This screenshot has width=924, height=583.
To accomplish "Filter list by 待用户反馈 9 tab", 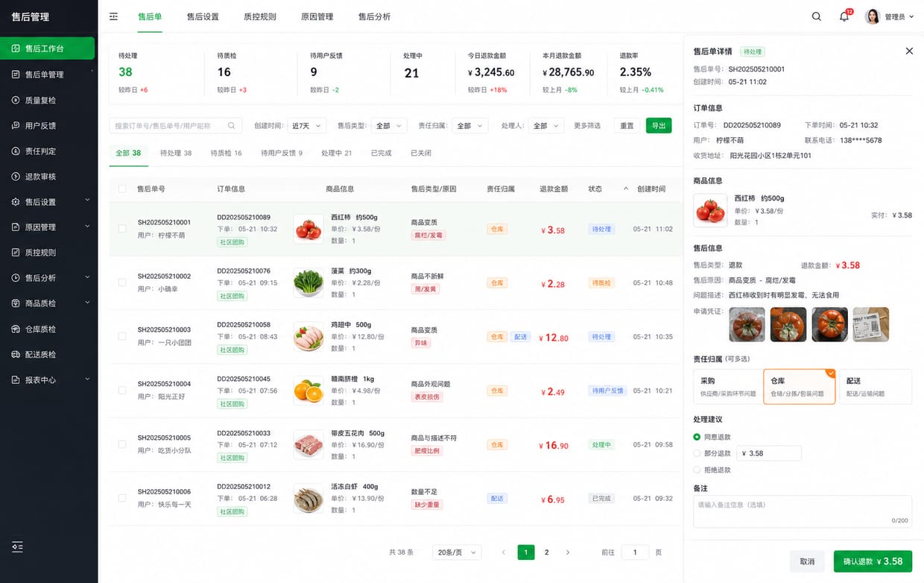I will [x=282, y=153].
